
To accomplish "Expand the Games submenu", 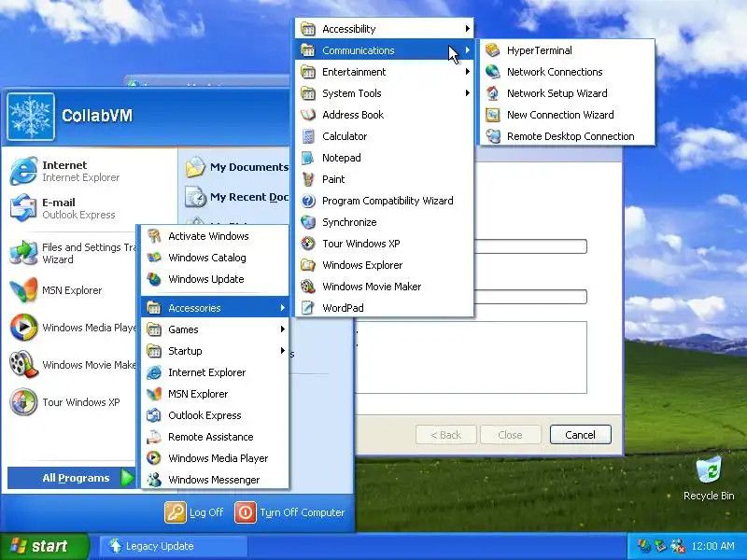I will (x=215, y=329).
